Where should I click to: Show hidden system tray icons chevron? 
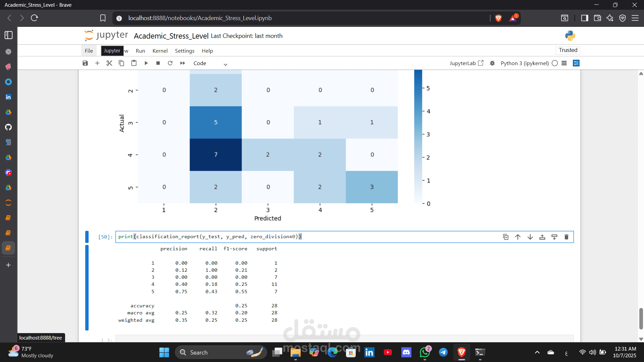537,352
